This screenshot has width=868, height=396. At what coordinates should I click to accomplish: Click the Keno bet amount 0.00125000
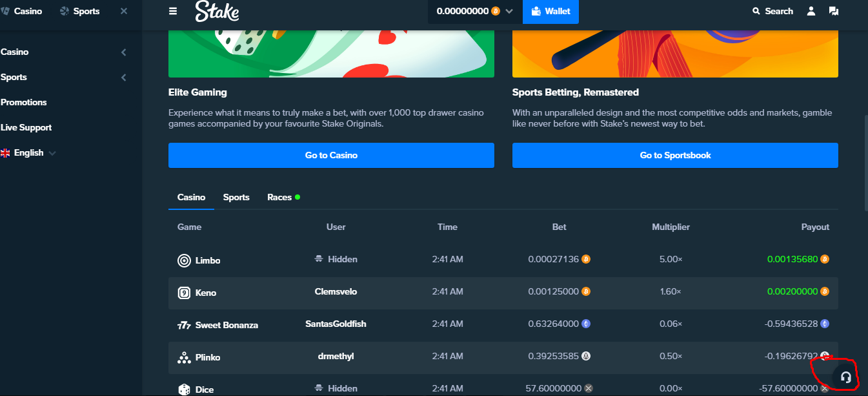[553, 291]
